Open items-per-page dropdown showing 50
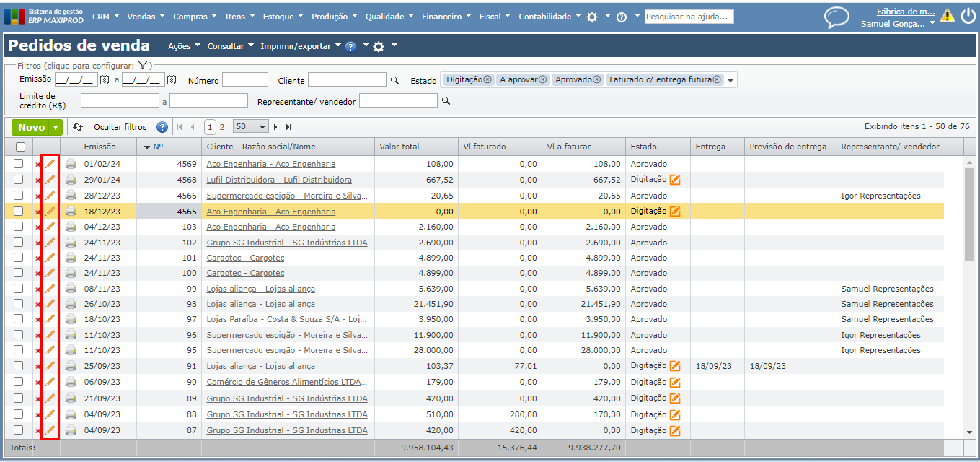980x462 pixels. [x=251, y=127]
